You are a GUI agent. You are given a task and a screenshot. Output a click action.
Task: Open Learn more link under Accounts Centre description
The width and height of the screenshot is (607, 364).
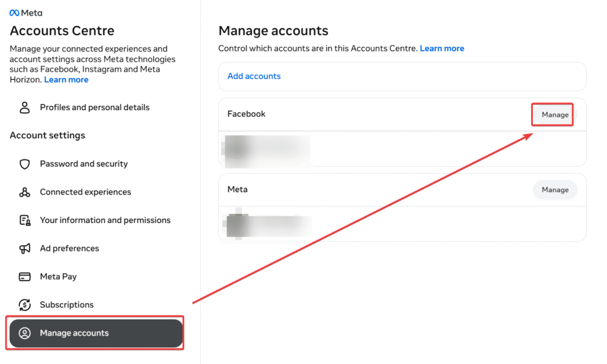[x=66, y=80]
